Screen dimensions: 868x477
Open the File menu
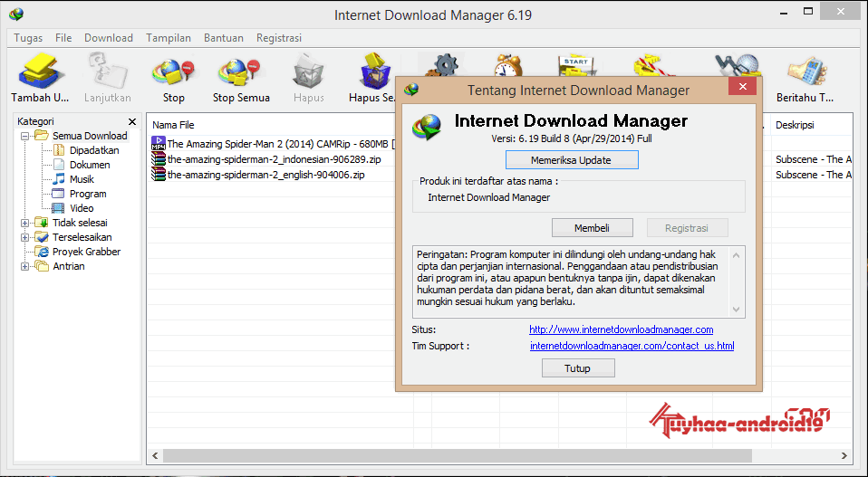tap(63, 38)
